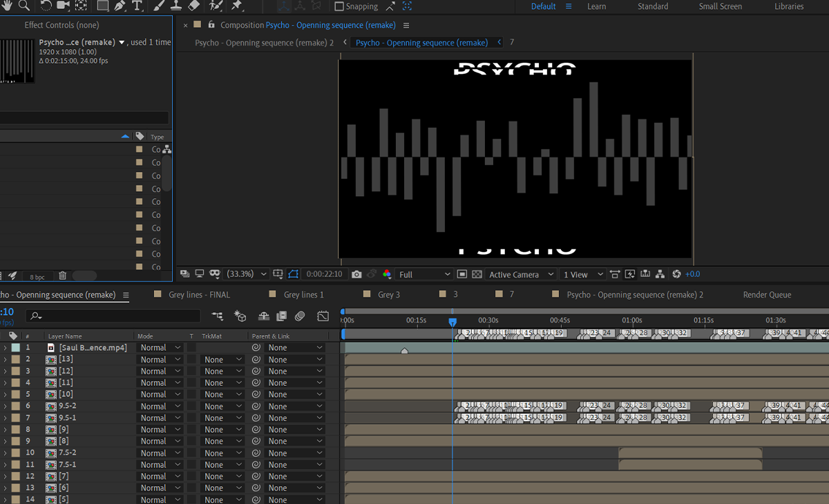The height and width of the screenshot is (504, 829).
Task: Toggle the Region of Interest button
Action: coord(462,274)
